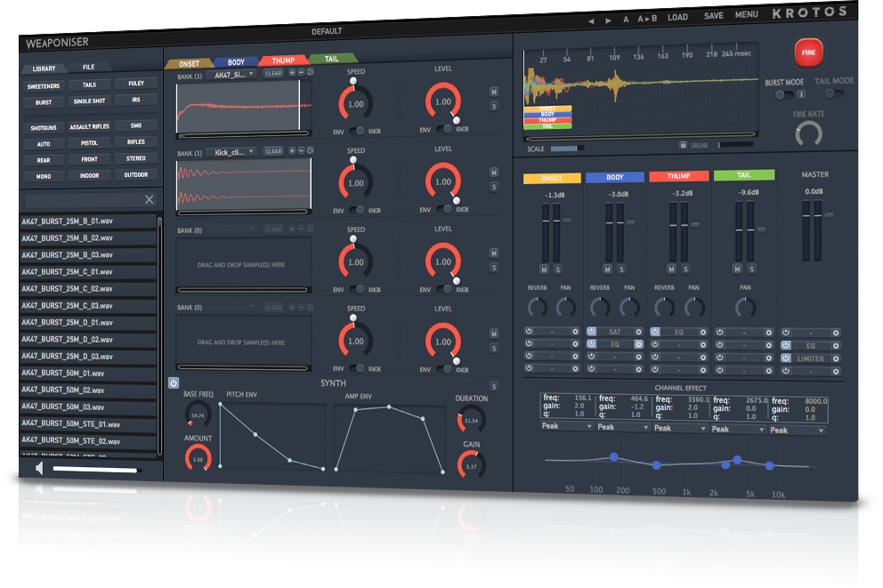Viewport: 883px width, 588px height.
Task: Open the Peak dropdown under freq 2675.0
Action: click(738, 430)
